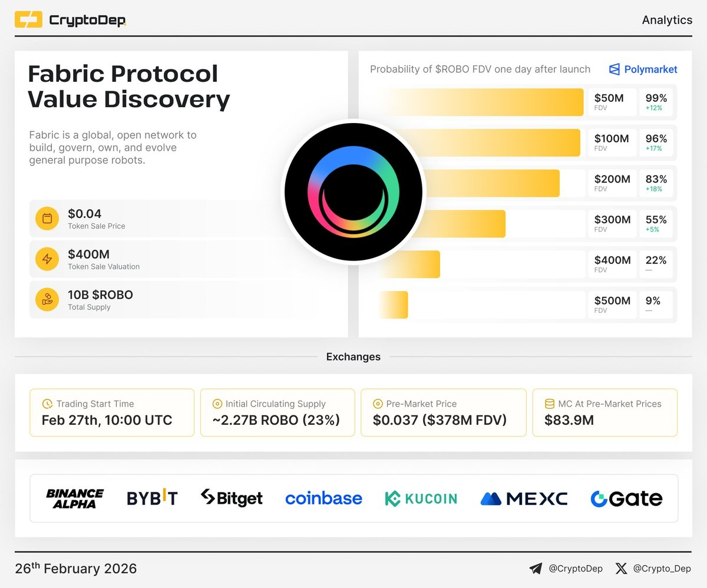
Task: Click the KuCoin logo
Action: click(x=421, y=498)
